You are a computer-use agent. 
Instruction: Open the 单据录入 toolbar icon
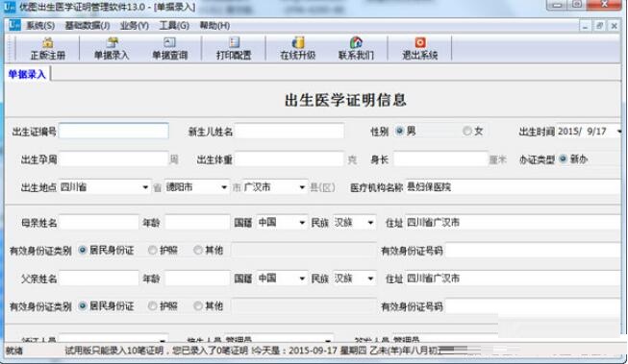point(112,48)
